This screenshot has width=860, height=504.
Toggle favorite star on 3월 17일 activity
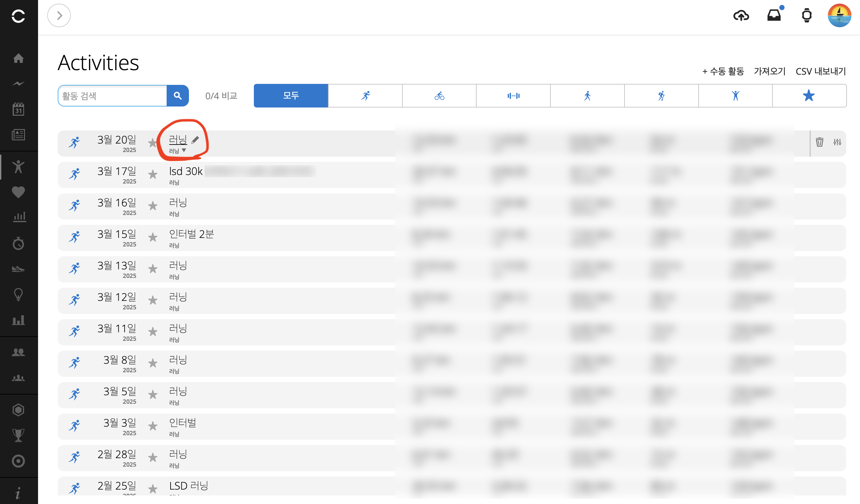coord(153,175)
